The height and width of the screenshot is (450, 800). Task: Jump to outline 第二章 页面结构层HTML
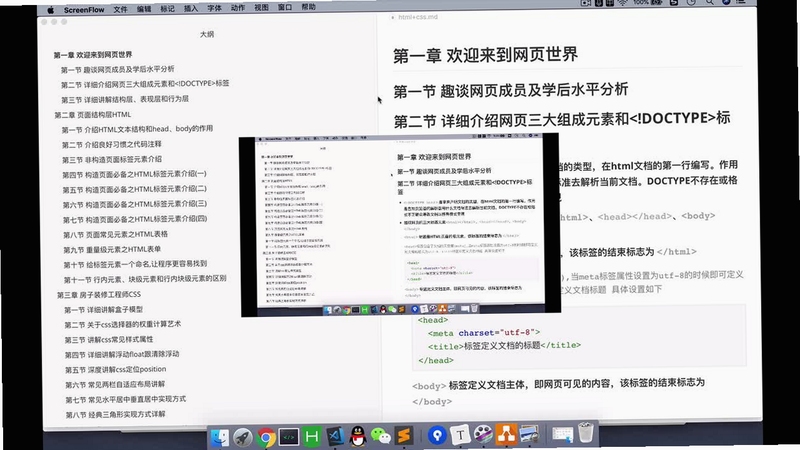click(x=93, y=115)
